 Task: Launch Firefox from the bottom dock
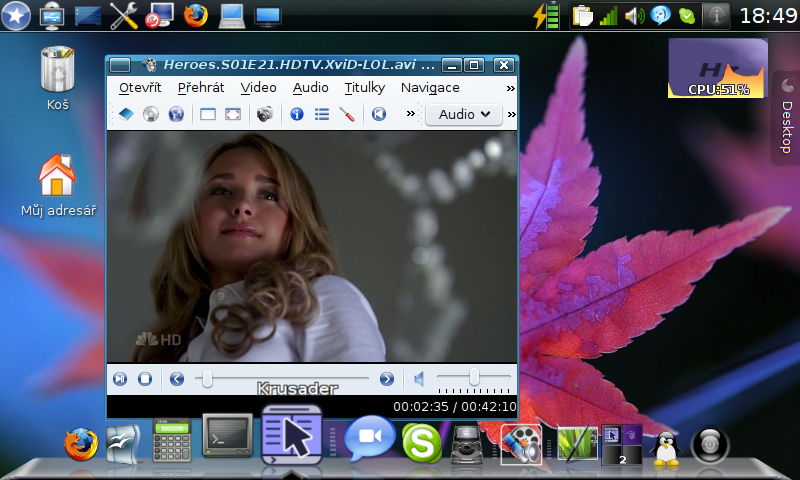coord(81,444)
